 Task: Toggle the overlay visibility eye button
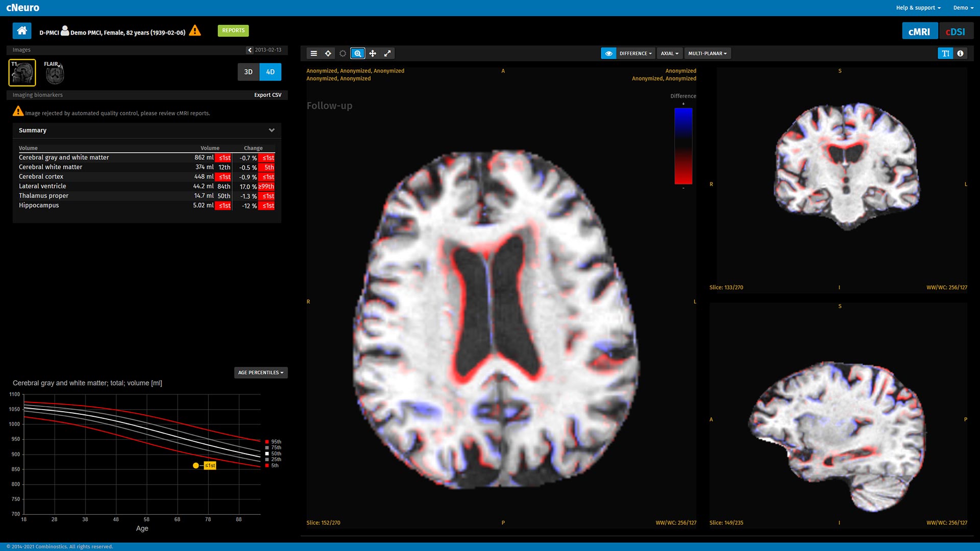(608, 54)
